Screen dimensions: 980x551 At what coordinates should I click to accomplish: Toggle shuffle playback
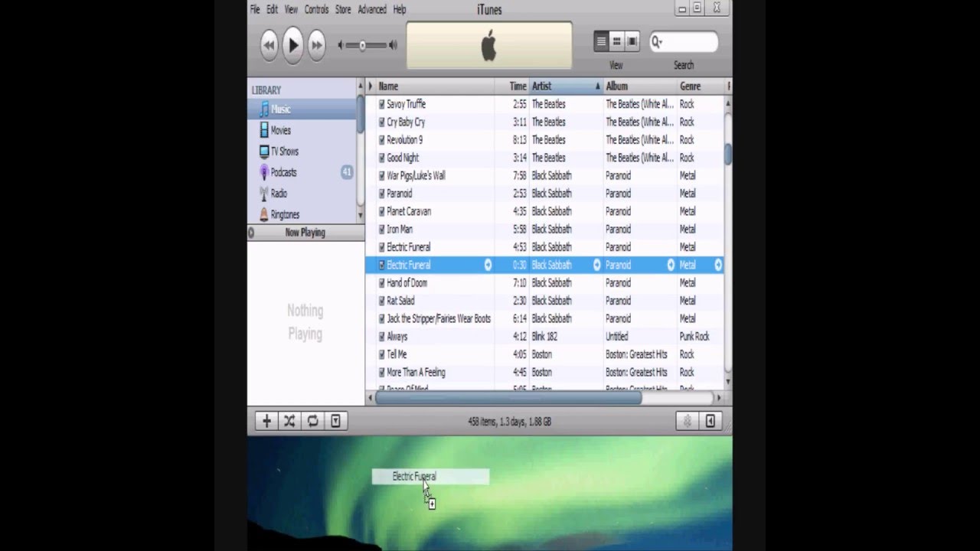289,421
